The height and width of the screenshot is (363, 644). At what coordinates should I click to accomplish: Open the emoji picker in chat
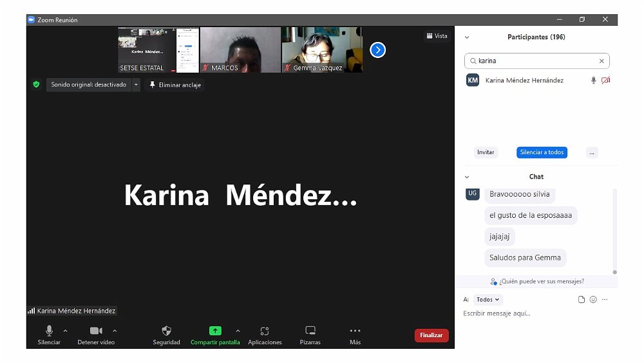tap(593, 300)
